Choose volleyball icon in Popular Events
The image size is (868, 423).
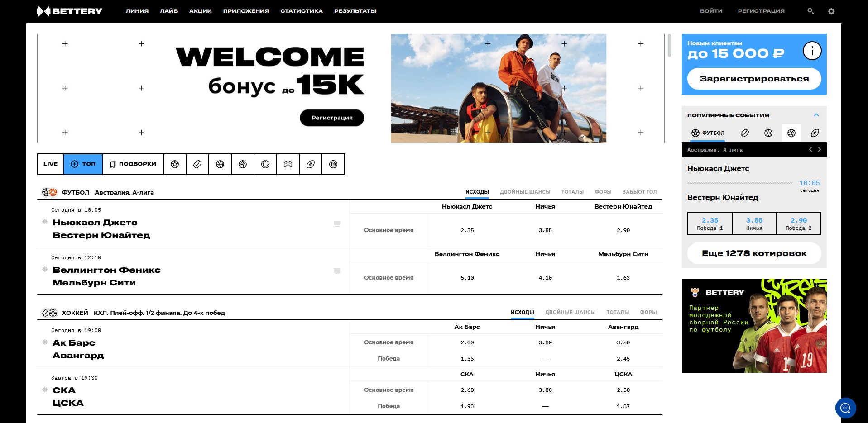pyautogui.click(x=791, y=133)
